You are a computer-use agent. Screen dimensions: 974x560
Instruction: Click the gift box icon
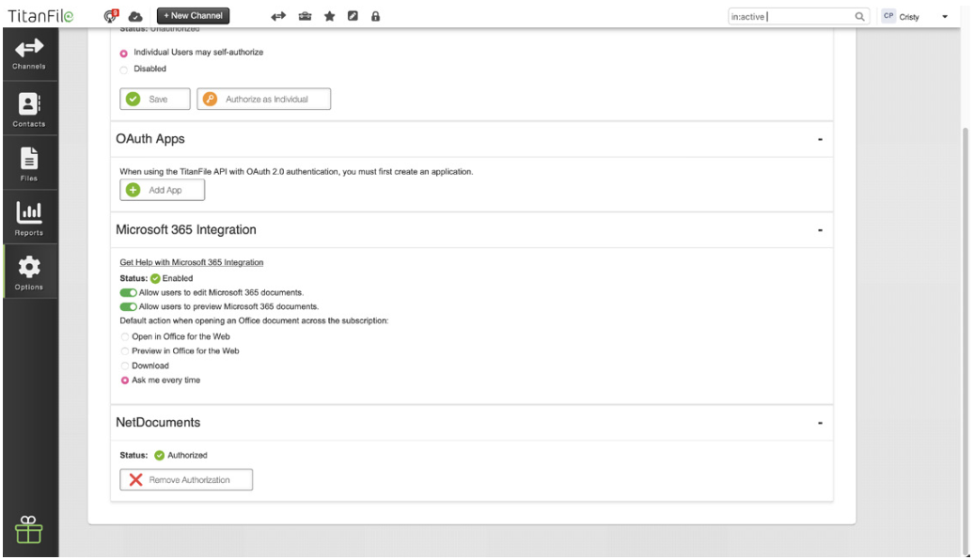point(28,530)
